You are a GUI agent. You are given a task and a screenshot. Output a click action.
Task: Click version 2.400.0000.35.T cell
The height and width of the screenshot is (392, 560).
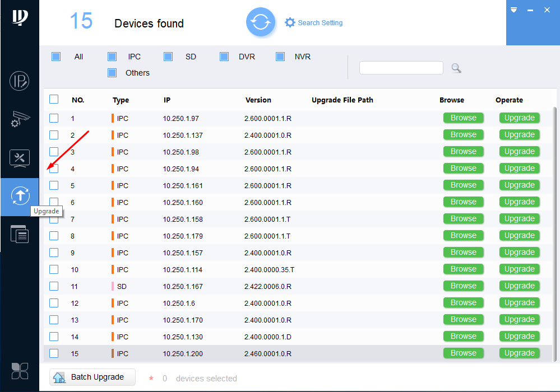(x=269, y=270)
